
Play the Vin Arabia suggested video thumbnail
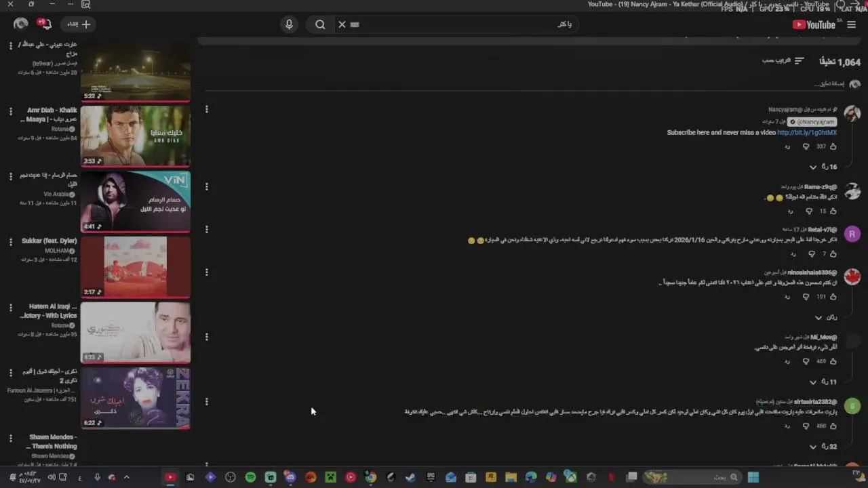[136, 201]
